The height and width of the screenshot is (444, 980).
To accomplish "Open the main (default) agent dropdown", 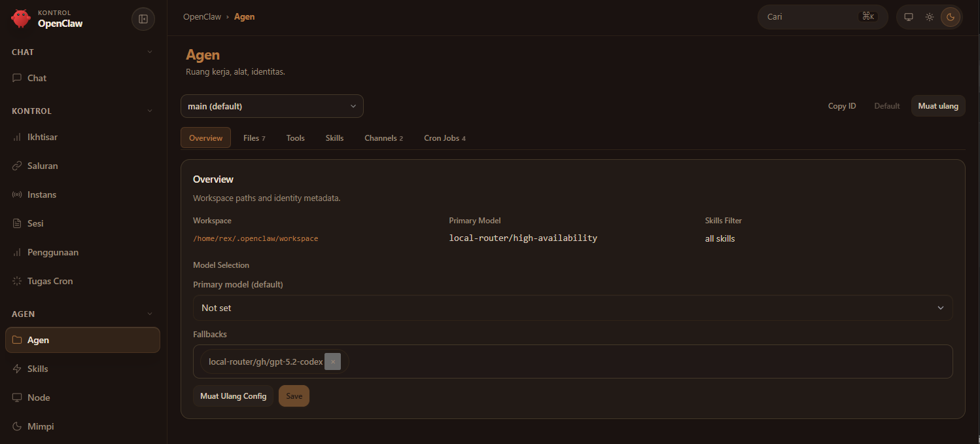I will (x=272, y=106).
